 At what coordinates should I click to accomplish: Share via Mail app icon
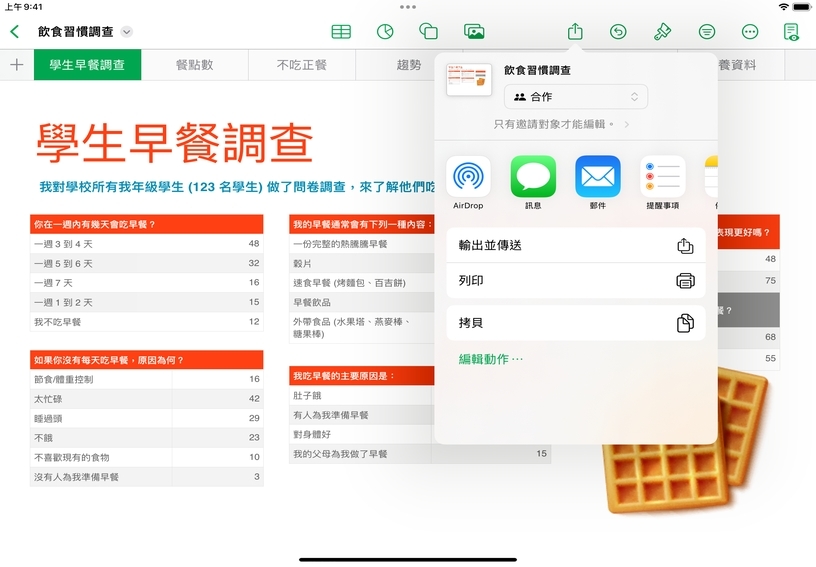(x=597, y=178)
